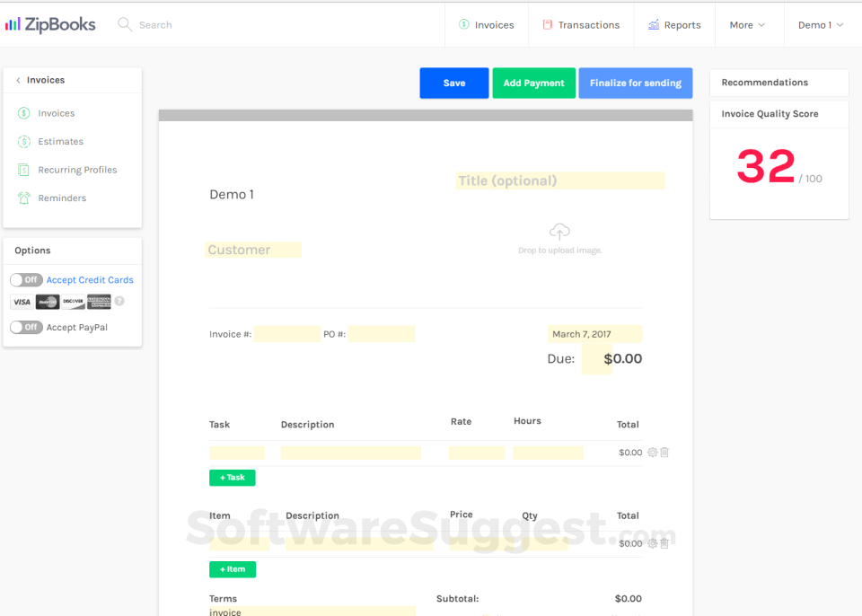The width and height of the screenshot is (862, 616).
Task: Click the Title (optional) field
Action: pos(559,180)
